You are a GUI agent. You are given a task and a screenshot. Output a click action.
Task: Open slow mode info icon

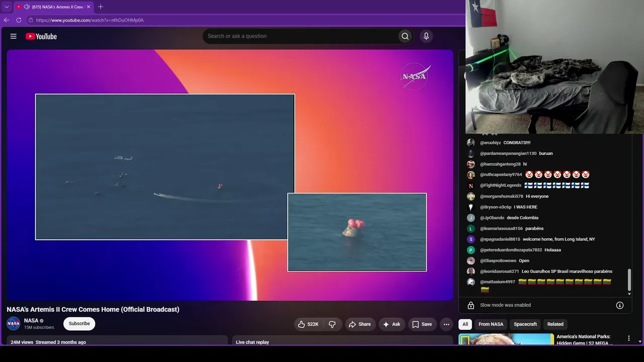point(620,305)
